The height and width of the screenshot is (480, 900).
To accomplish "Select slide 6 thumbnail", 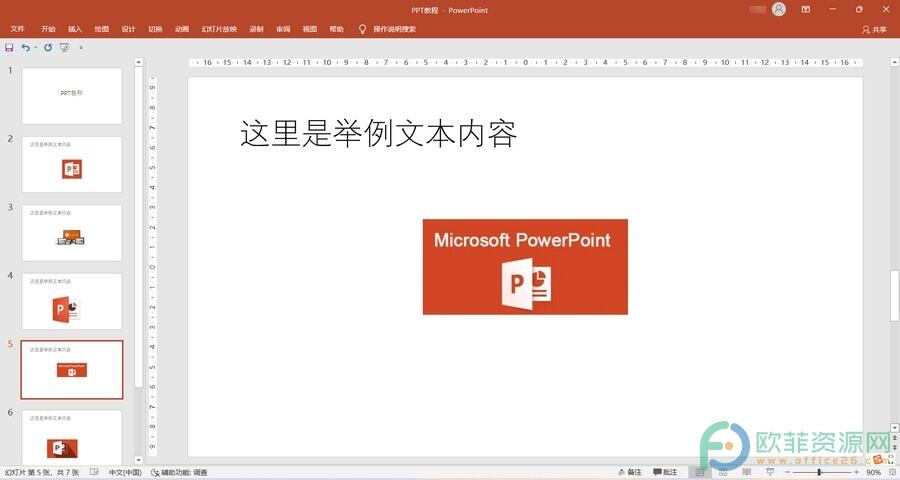I will pyautogui.click(x=72, y=436).
